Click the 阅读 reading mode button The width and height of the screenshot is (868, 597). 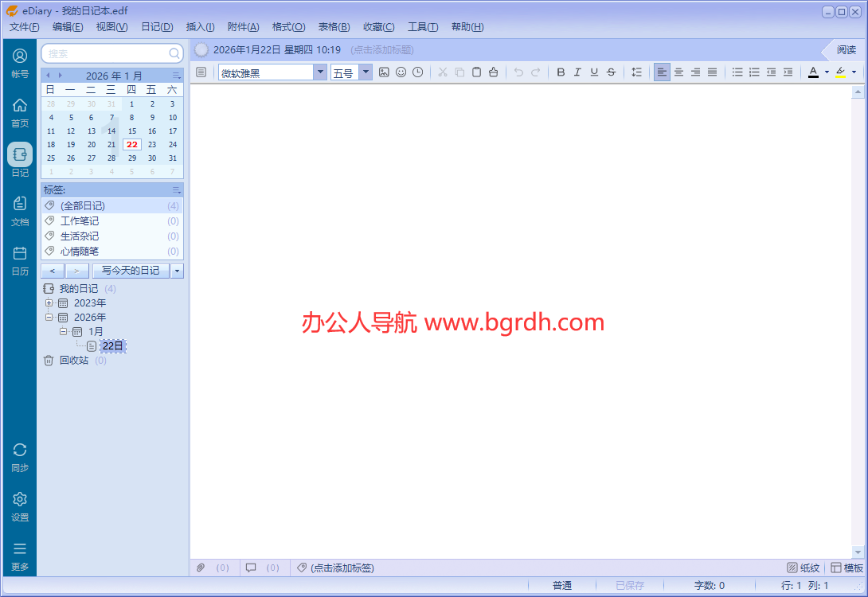(846, 50)
